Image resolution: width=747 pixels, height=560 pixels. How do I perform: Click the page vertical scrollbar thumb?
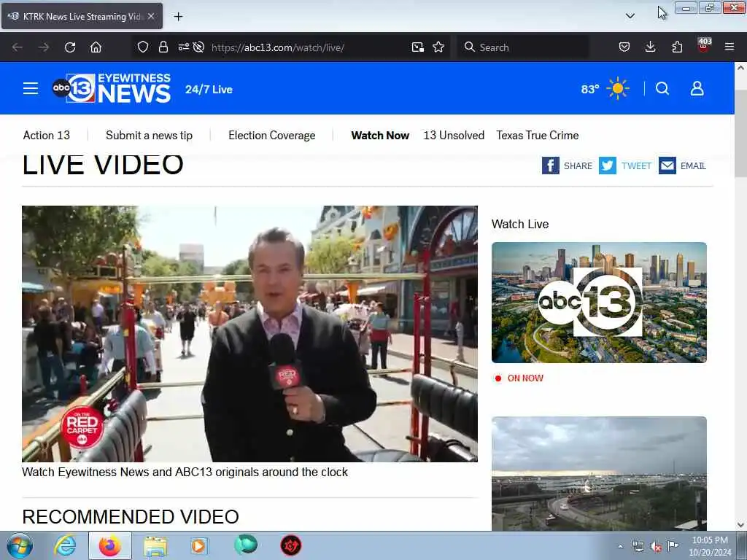(x=740, y=133)
